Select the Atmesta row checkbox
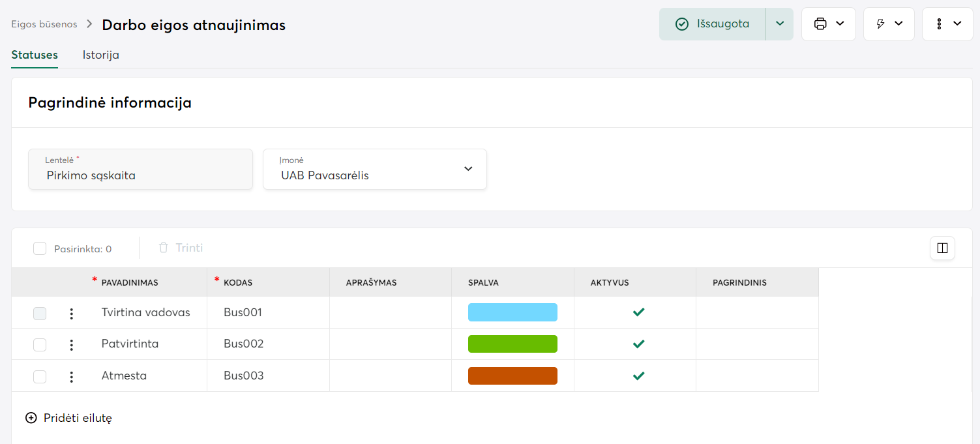This screenshot has width=980, height=444. coord(40,377)
